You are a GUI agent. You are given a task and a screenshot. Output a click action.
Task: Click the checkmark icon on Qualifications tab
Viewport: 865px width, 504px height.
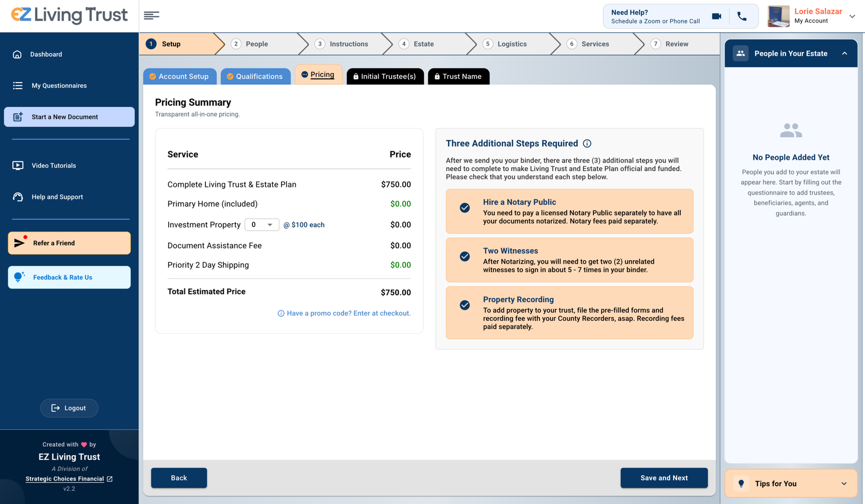[x=230, y=77]
